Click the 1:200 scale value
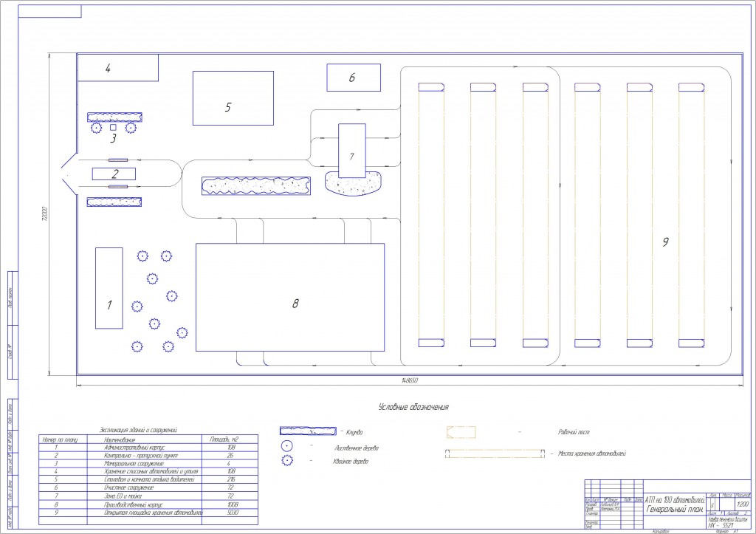 coord(743,504)
